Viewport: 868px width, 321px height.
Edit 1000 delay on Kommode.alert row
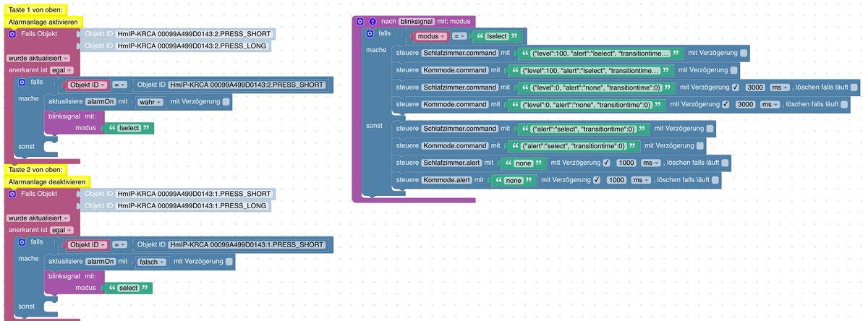click(x=616, y=180)
